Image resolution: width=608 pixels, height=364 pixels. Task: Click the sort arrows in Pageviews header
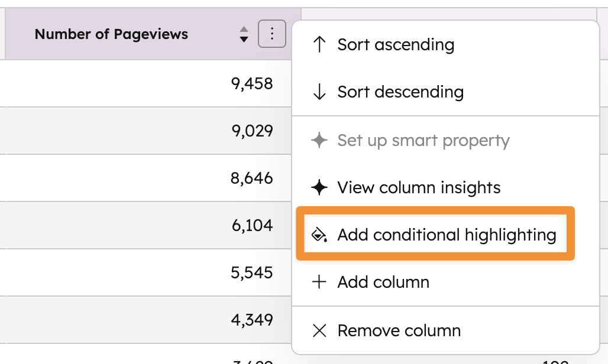point(244,34)
